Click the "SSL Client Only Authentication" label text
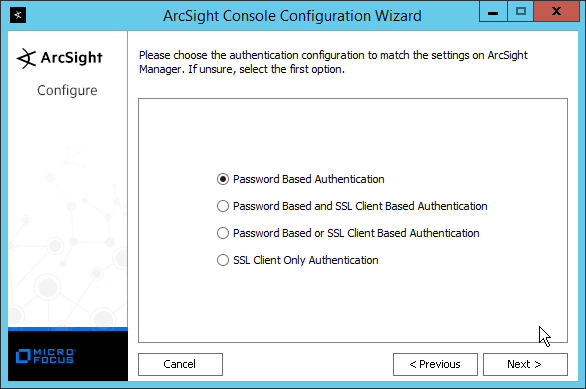The image size is (586, 389). coord(306,260)
